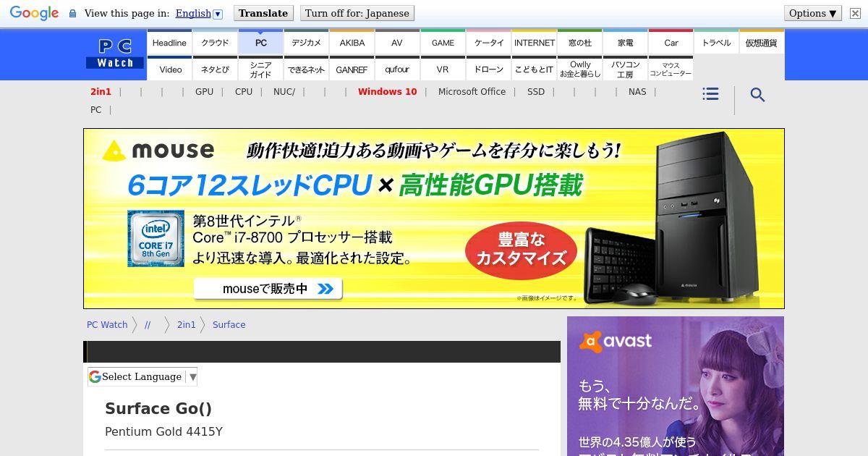
Task: Close the Google Translate bar
Action: (x=854, y=13)
